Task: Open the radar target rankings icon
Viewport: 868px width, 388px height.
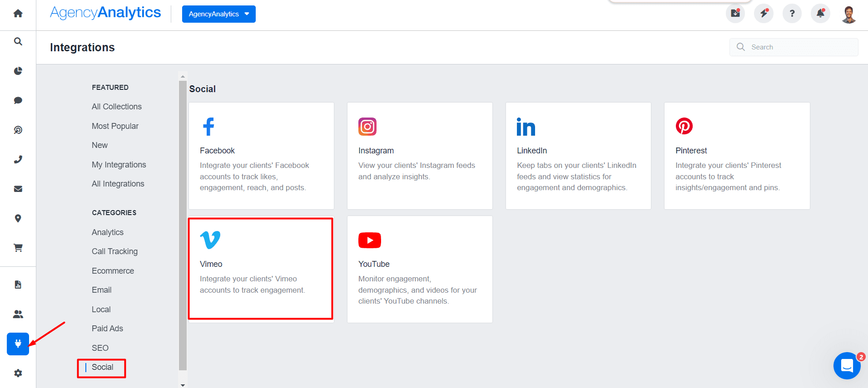Action: pos(18,130)
